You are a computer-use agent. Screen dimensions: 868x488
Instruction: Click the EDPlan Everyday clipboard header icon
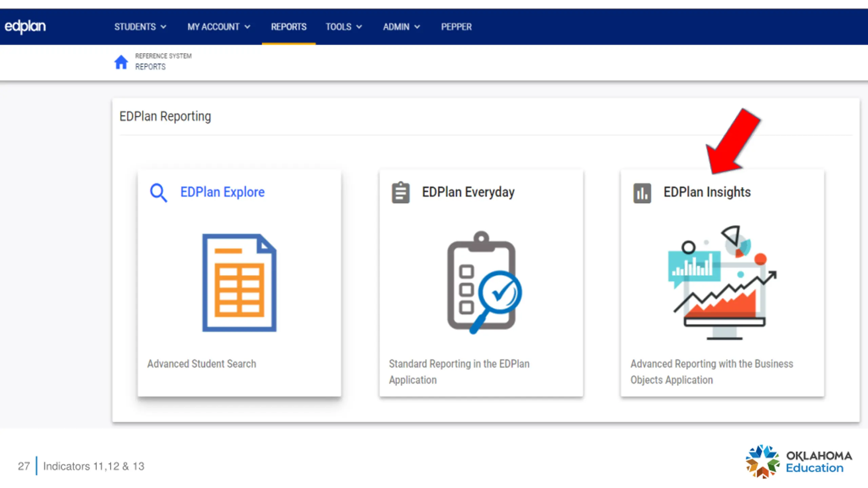(x=400, y=192)
